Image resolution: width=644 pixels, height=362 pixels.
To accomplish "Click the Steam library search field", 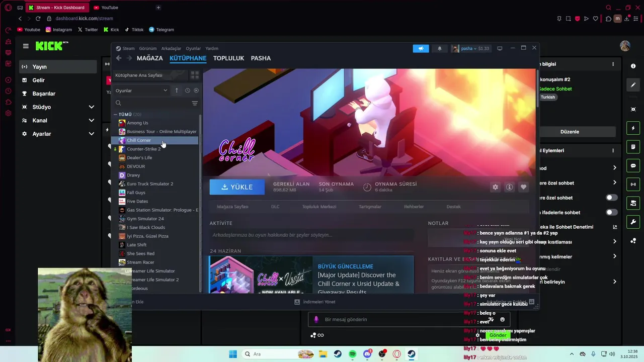I will coord(151,103).
